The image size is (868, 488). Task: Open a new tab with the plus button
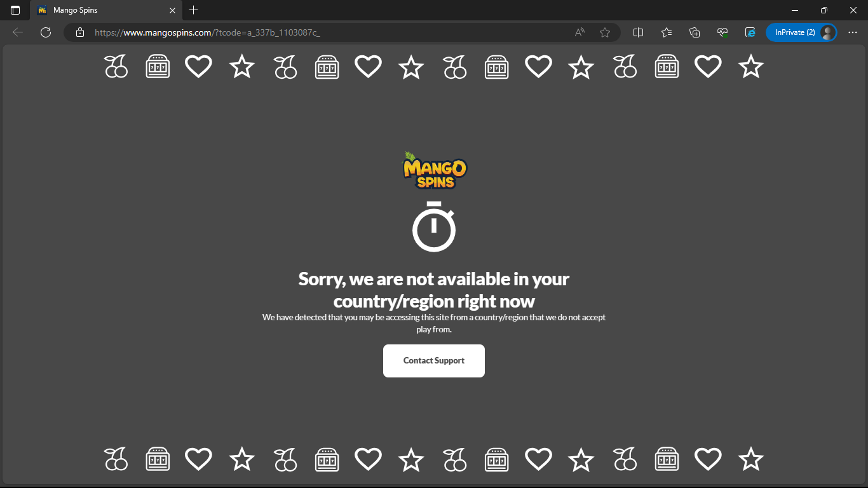[194, 10]
